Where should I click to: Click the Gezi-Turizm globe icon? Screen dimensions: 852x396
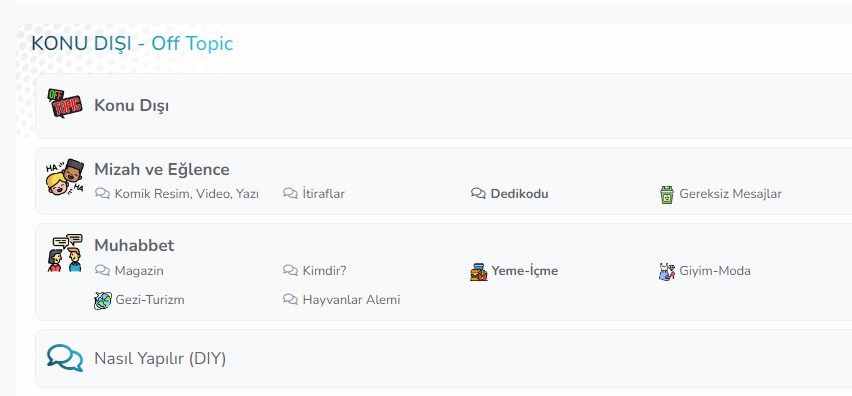pyautogui.click(x=103, y=300)
